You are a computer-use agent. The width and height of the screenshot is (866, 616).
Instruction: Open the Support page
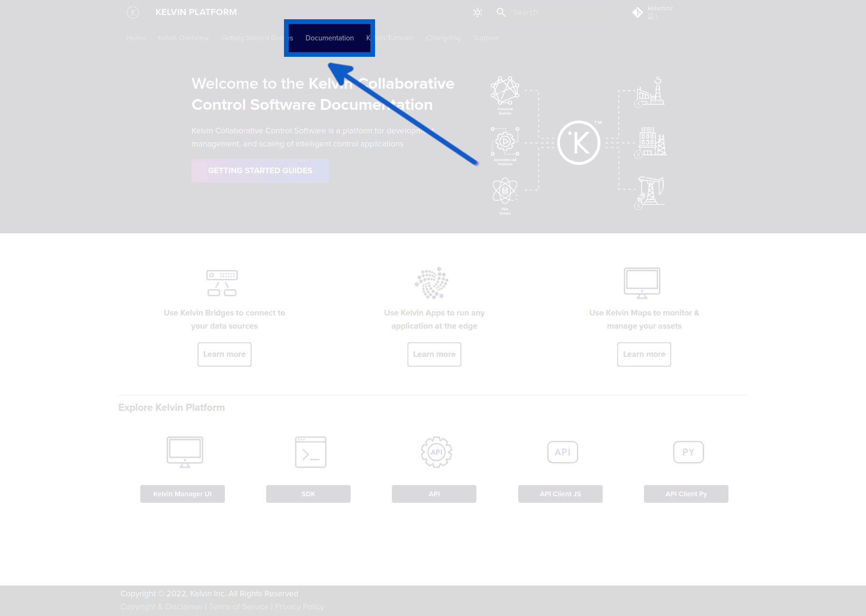(x=486, y=38)
